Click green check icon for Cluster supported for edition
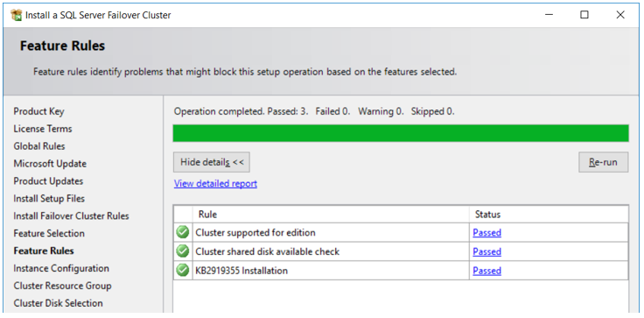Viewport: 644px width, 318px height. point(182,232)
